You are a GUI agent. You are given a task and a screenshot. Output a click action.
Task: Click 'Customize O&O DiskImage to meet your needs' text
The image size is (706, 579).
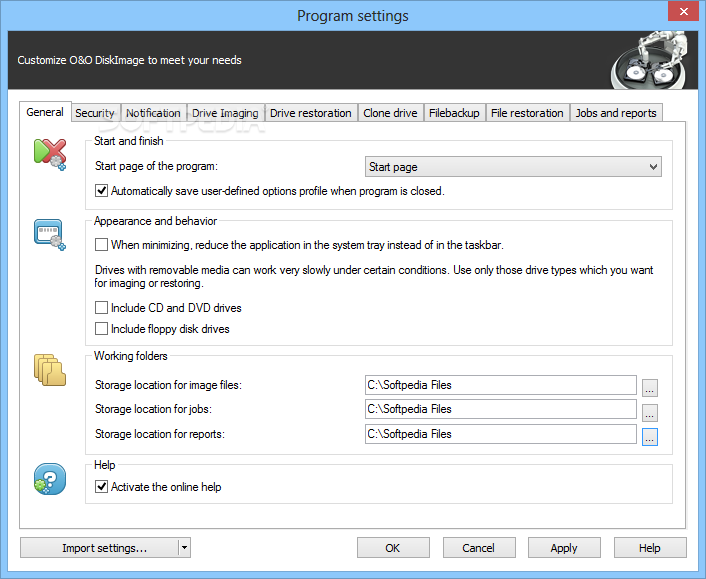130,60
